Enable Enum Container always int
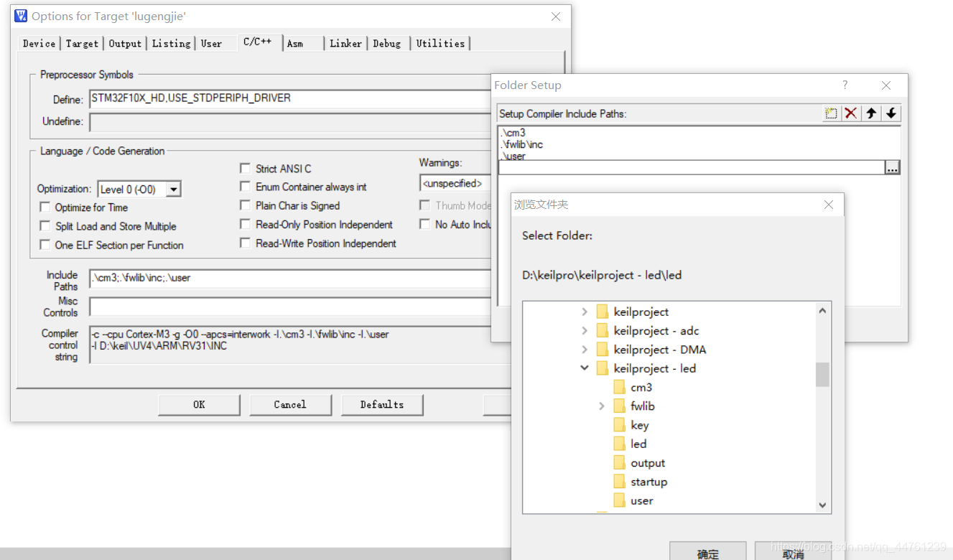The image size is (953, 560). tap(245, 187)
